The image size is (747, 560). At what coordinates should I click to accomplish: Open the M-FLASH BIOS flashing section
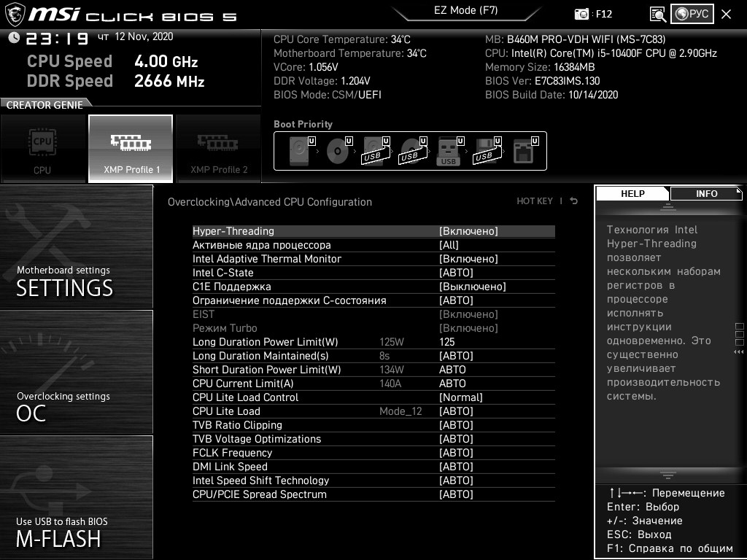(76, 497)
